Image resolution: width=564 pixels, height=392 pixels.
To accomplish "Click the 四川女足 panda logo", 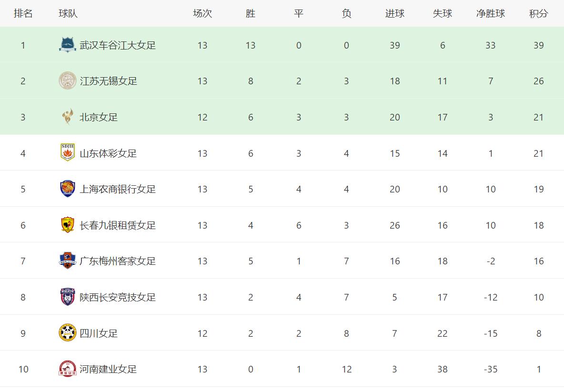I will coord(68,333).
